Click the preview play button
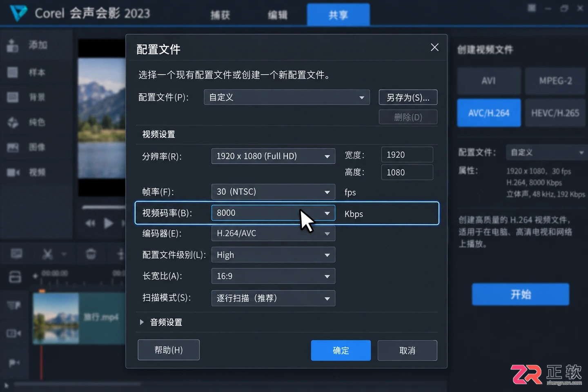Image resolution: width=588 pixels, height=392 pixels. [x=108, y=223]
